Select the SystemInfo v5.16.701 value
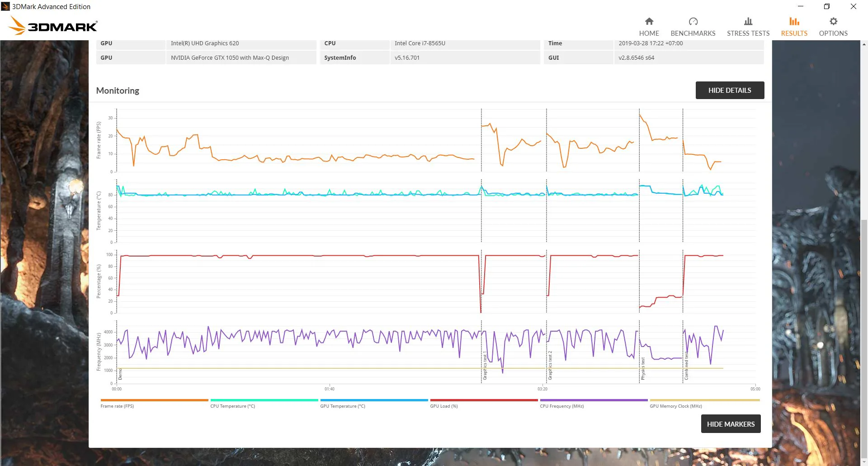868x466 pixels. coord(407,58)
